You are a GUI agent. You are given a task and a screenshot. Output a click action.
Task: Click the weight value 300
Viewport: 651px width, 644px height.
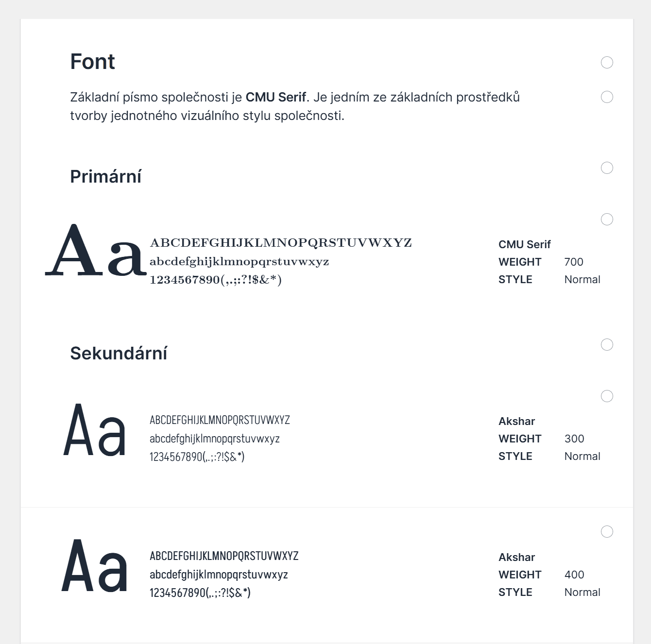(574, 439)
